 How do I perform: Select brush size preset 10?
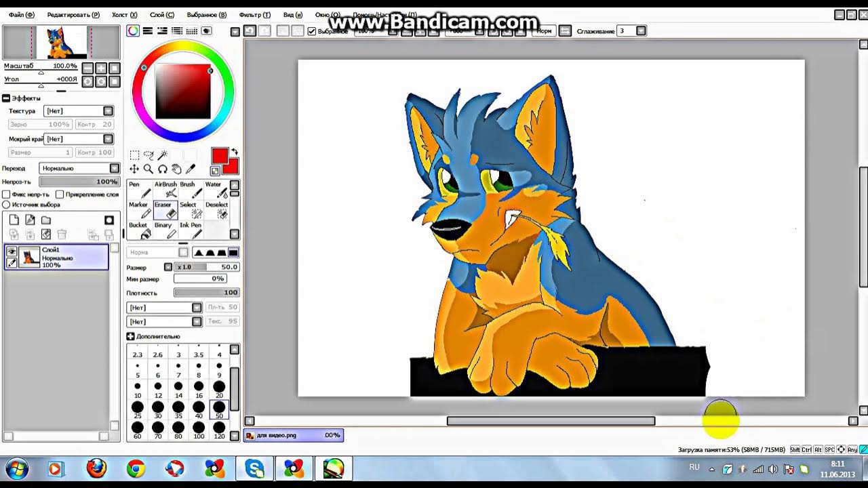[138, 390]
